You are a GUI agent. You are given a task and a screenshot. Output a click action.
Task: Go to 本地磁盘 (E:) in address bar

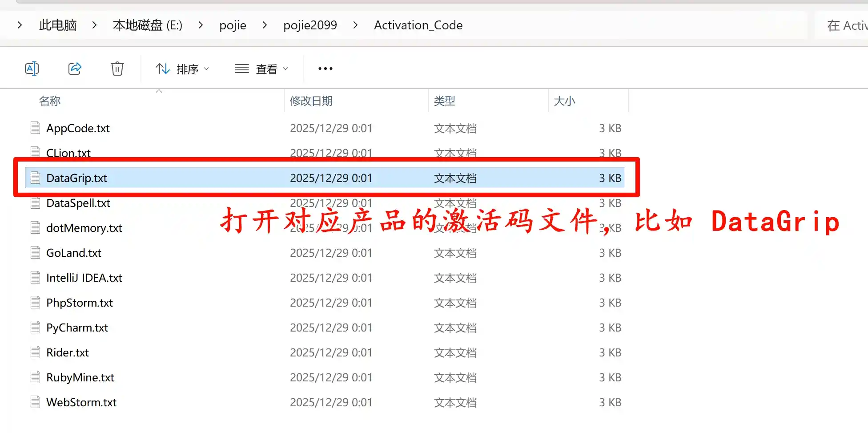click(x=147, y=25)
